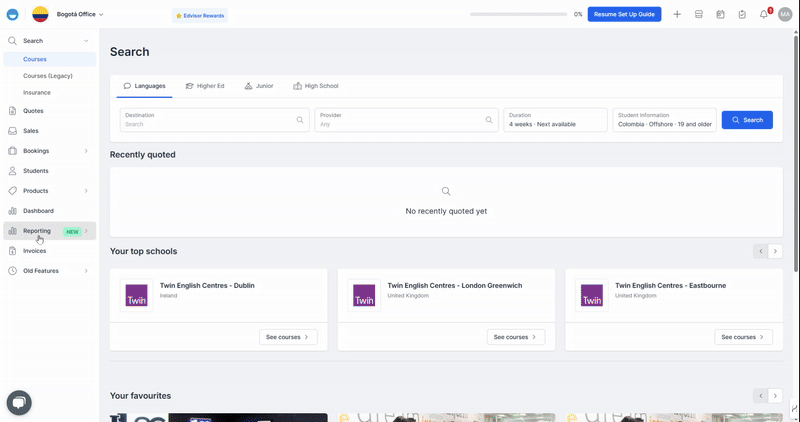Click the Twin English Centres - Dublin title
This screenshot has width=800, height=422.
point(207,286)
